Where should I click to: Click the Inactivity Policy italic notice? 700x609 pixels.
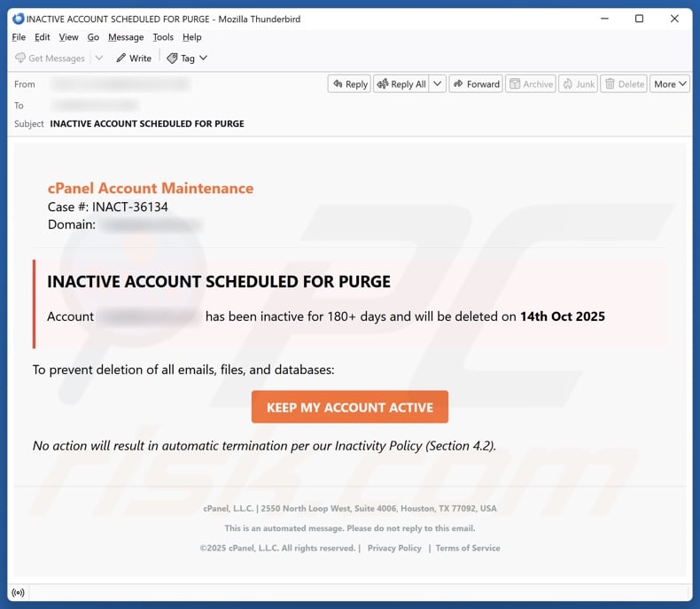[x=264, y=446]
